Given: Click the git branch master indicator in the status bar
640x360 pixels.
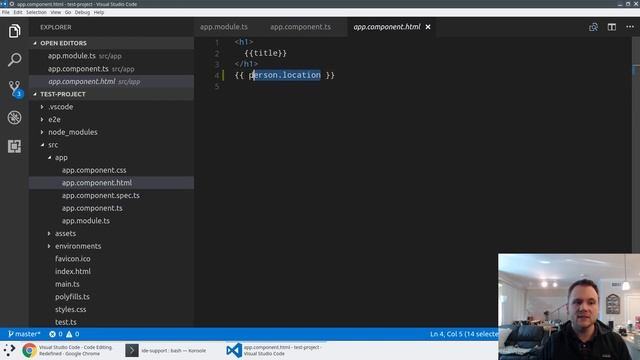Looking at the screenshot, I should coord(24,334).
